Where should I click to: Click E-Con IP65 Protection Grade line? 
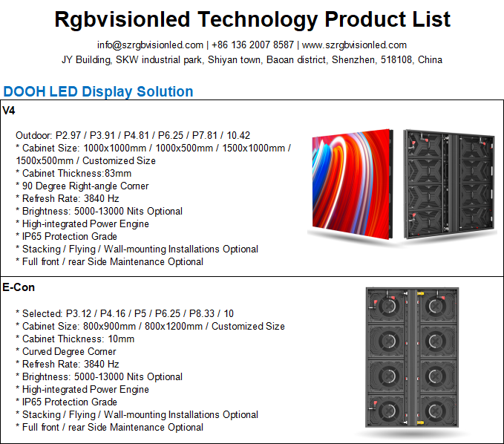click(67, 402)
